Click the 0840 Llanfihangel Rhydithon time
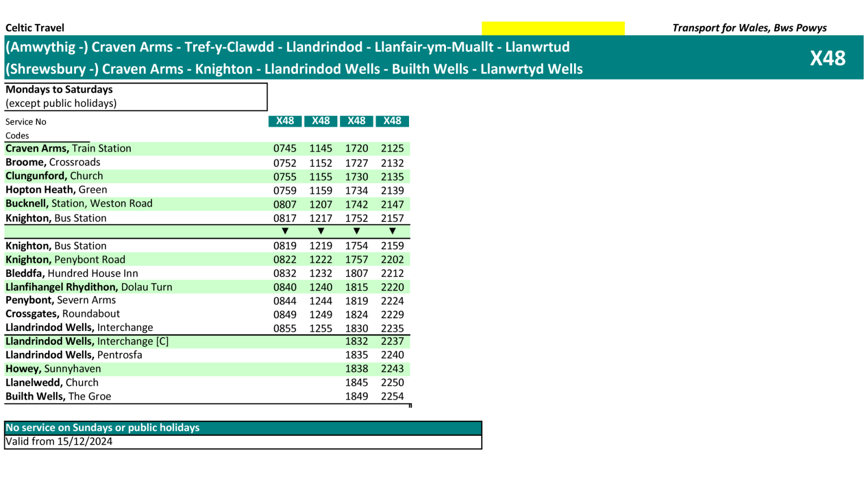The image size is (868, 501). [285, 287]
